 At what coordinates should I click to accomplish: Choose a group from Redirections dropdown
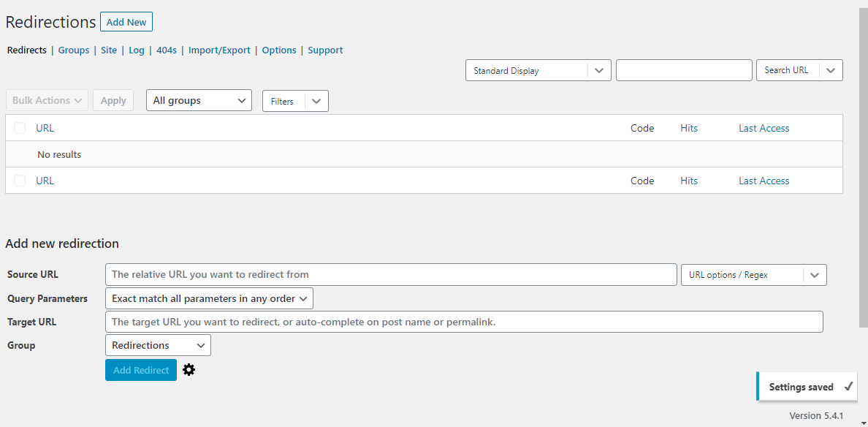pyautogui.click(x=158, y=345)
